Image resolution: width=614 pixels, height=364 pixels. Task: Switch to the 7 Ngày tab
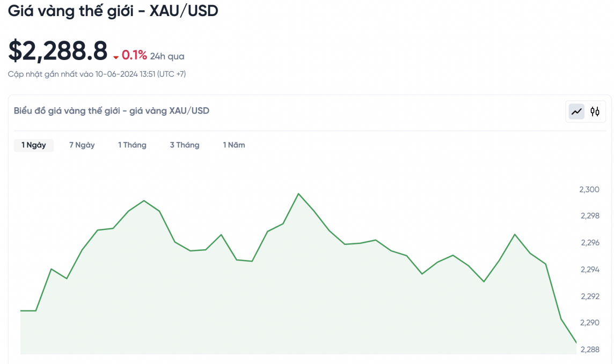(x=82, y=145)
